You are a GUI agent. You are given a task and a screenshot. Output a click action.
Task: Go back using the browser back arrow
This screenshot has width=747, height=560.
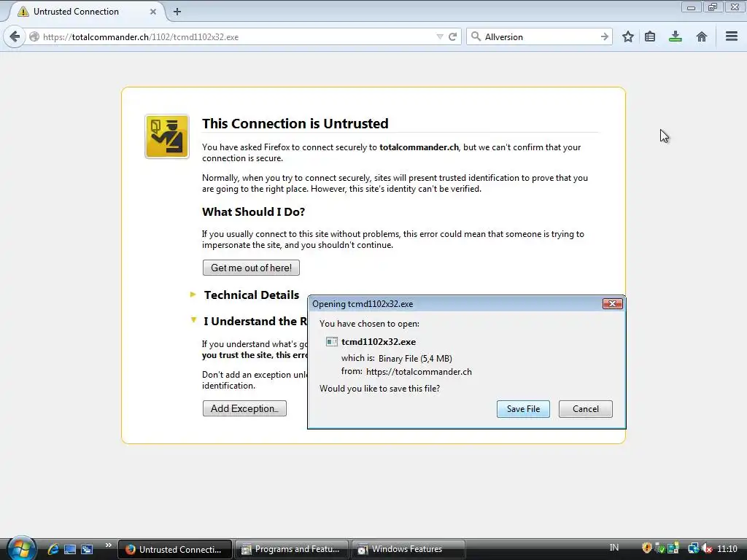point(15,36)
